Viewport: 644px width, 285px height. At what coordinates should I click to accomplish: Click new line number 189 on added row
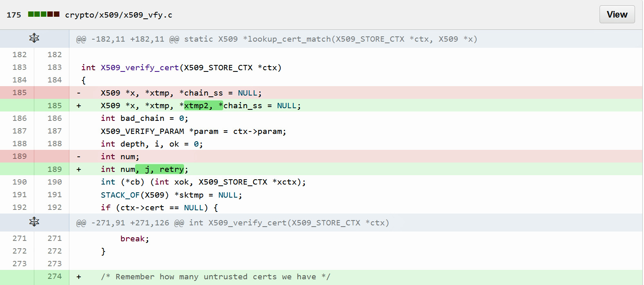point(54,169)
